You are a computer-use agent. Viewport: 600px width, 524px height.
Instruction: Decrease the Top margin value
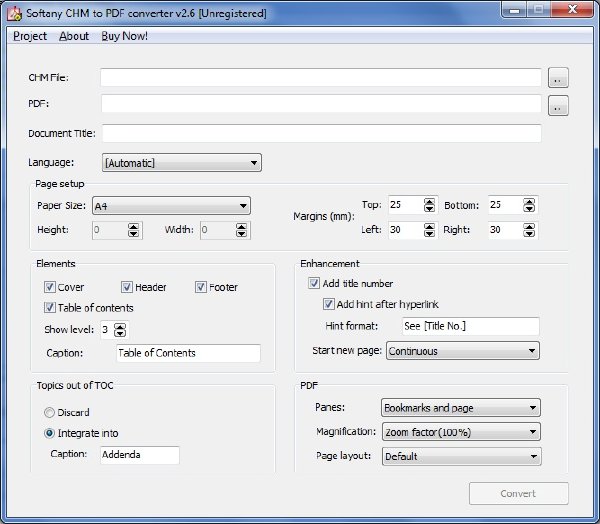click(x=429, y=209)
